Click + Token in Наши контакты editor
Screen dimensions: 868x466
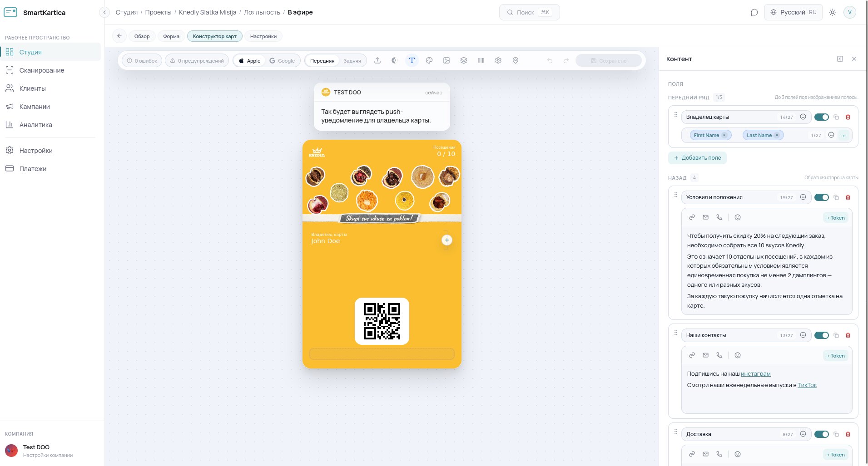tap(836, 356)
